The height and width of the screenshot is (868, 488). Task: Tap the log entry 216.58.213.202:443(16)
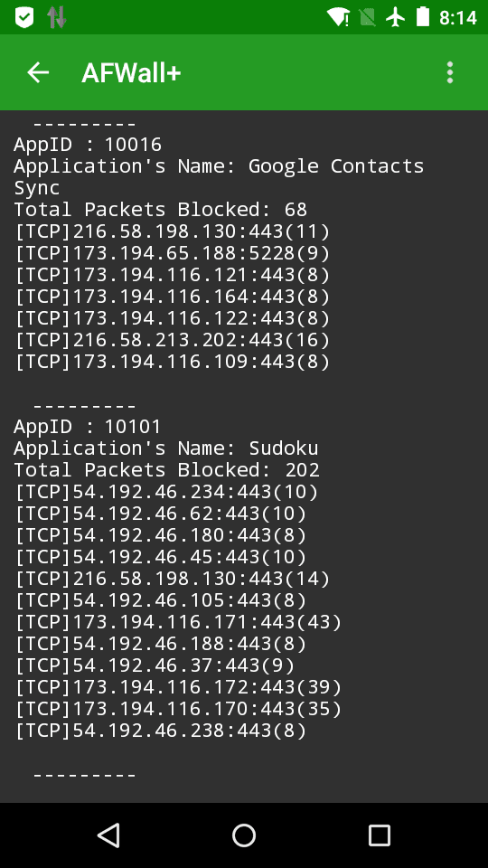[x=172, y=341]
